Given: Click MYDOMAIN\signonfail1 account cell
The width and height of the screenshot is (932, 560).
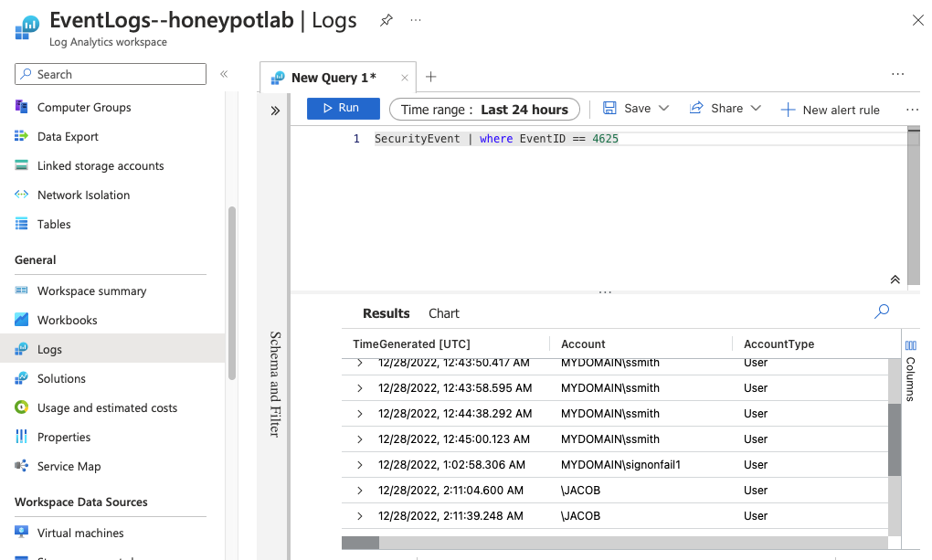Looking at the screenshot, I should [x=620, y=464].
